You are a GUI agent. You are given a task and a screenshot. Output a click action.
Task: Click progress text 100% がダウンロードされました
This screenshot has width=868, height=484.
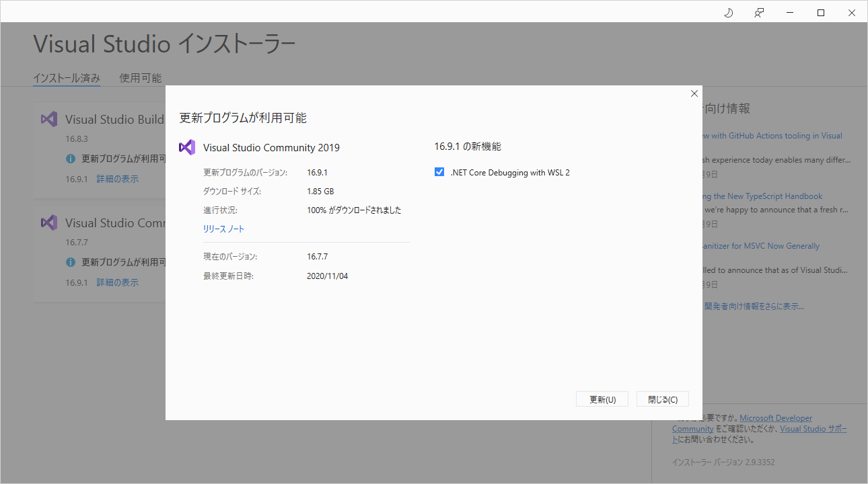(354, 210)
